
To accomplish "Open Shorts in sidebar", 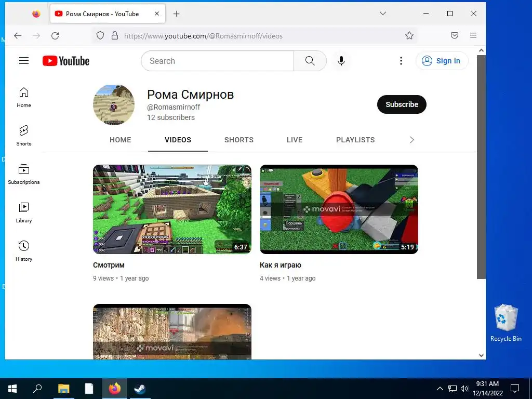I will pyautogui.click(x=24, y=136).
